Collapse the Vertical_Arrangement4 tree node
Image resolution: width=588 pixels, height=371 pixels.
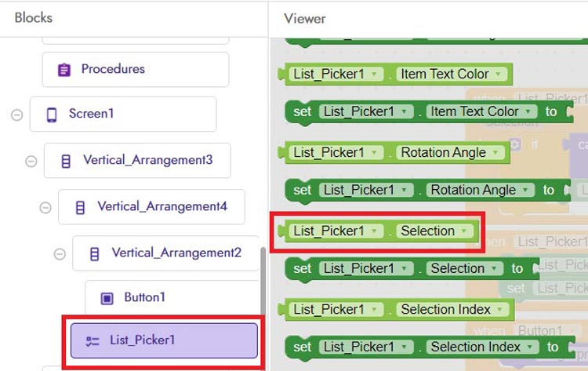coord(45,207)
